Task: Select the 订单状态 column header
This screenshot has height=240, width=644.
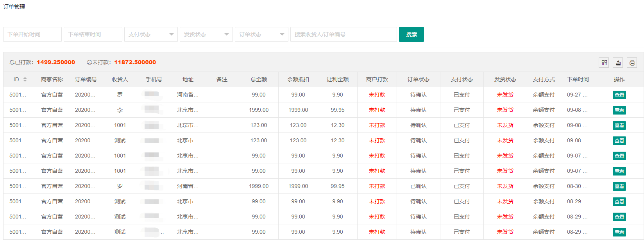Action: [418, 79]
